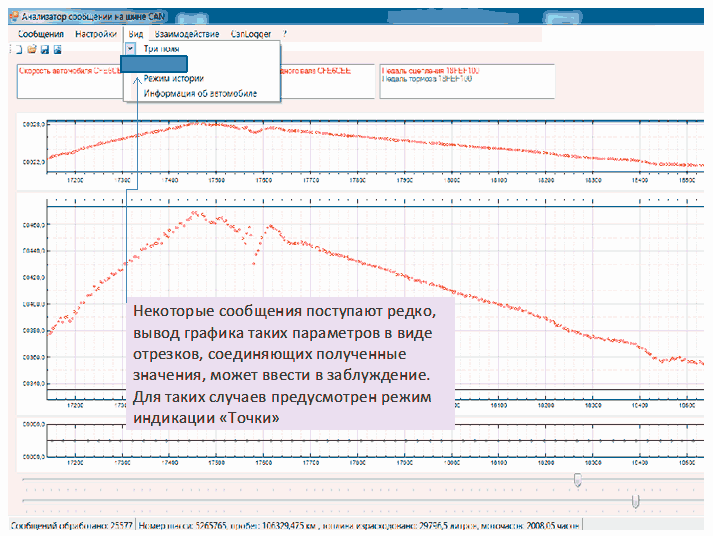
Task: Click the Save disk toolbar icon
Action: tap(45, 48)
